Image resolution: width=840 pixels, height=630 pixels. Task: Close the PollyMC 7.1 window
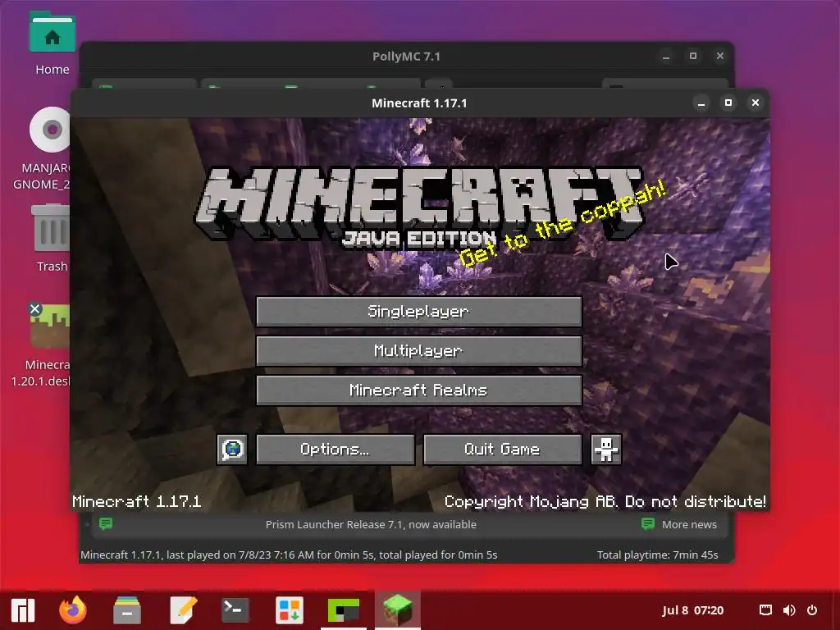(720, 56)
